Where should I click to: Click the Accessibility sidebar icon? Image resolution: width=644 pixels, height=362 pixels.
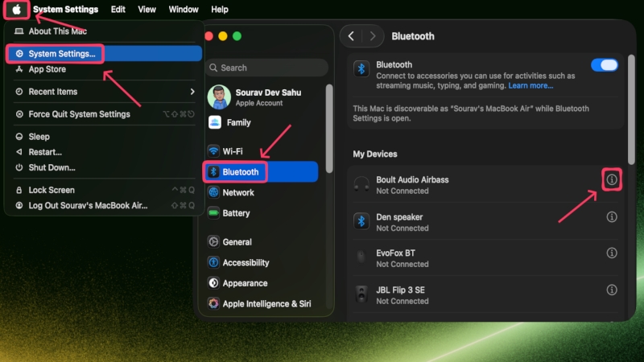click(213, 262)
